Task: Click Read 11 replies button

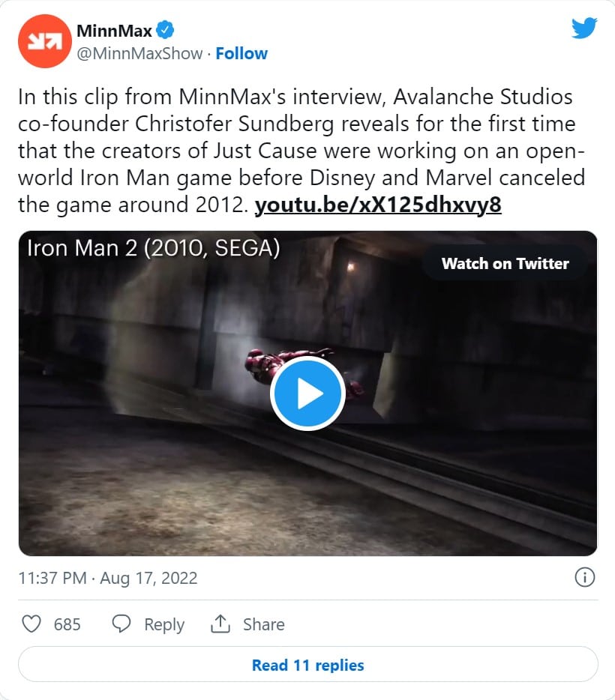Action: tap(307, 665)
